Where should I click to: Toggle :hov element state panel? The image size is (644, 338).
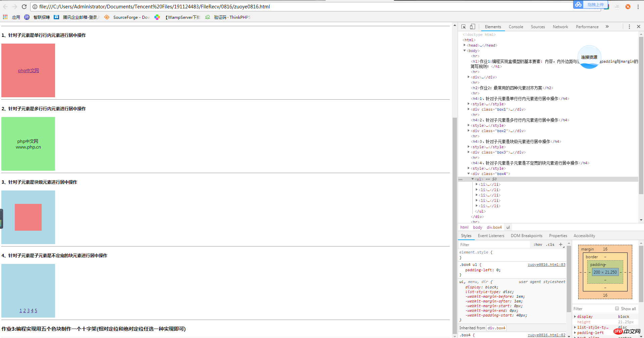538,244
